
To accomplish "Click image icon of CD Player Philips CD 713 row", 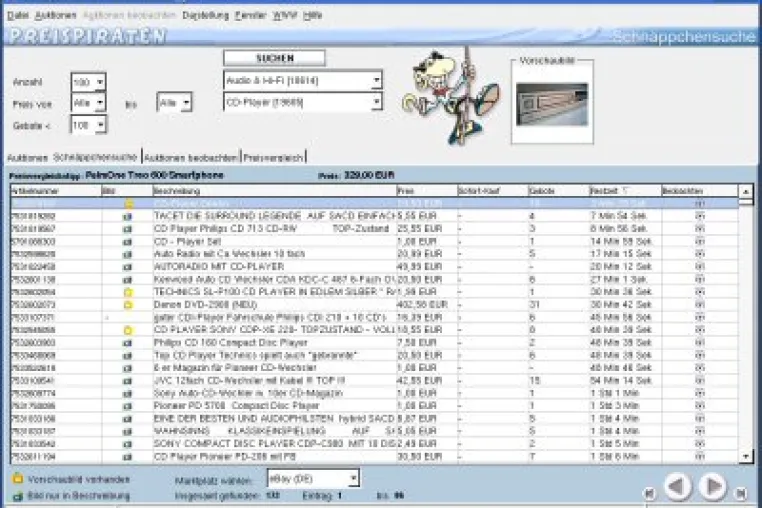I will 127,229.
